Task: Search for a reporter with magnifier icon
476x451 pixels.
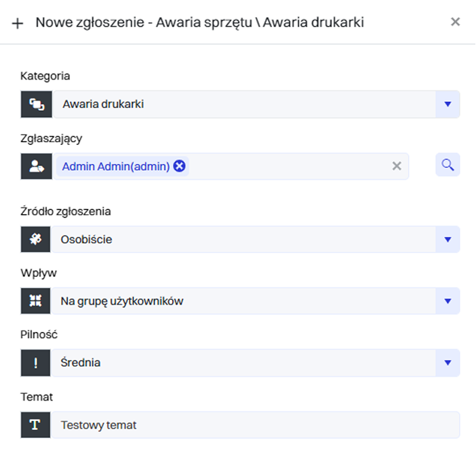Action: point(447,165)
